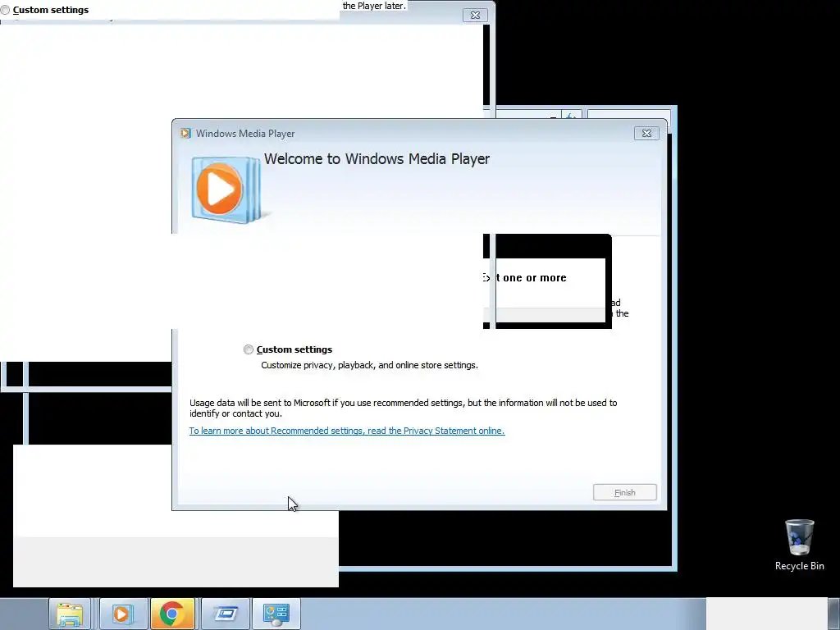Click the Finish button
Screen dimensions: 840x630
click(624, 492)
